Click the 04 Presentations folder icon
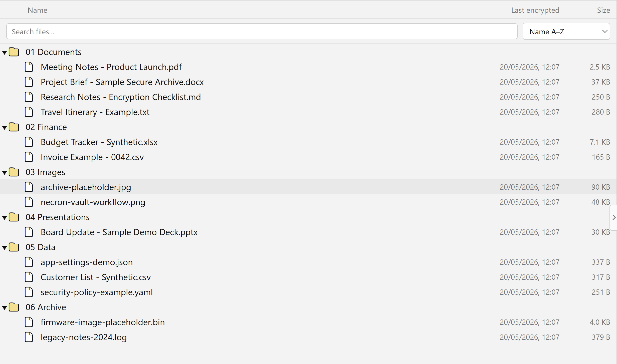Screen dimensions: 617x364 14,217
